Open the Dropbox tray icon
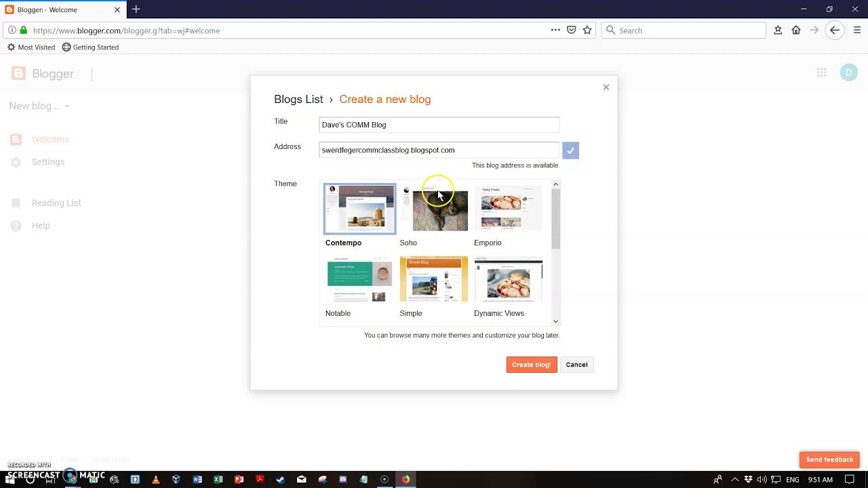 749,480
